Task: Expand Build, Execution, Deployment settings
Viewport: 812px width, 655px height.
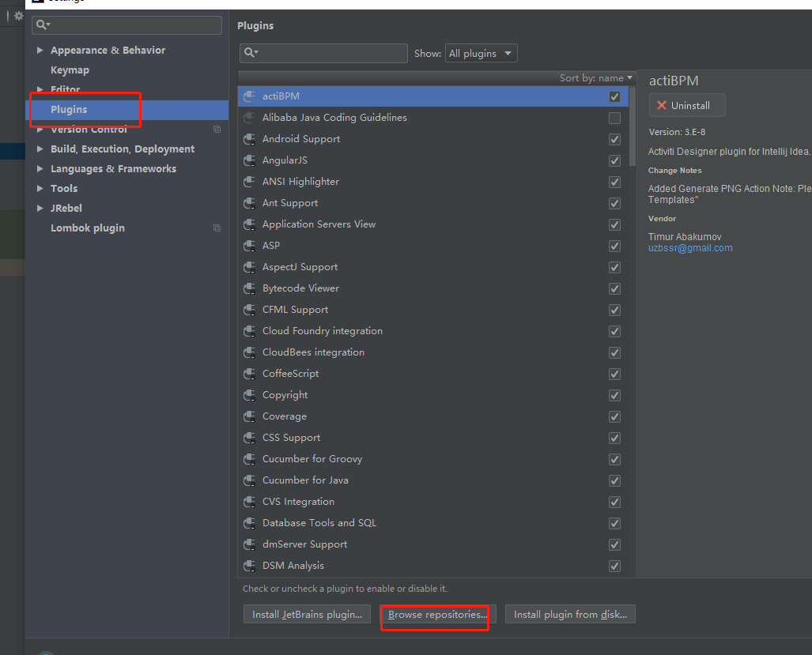Action: point(40,149)
